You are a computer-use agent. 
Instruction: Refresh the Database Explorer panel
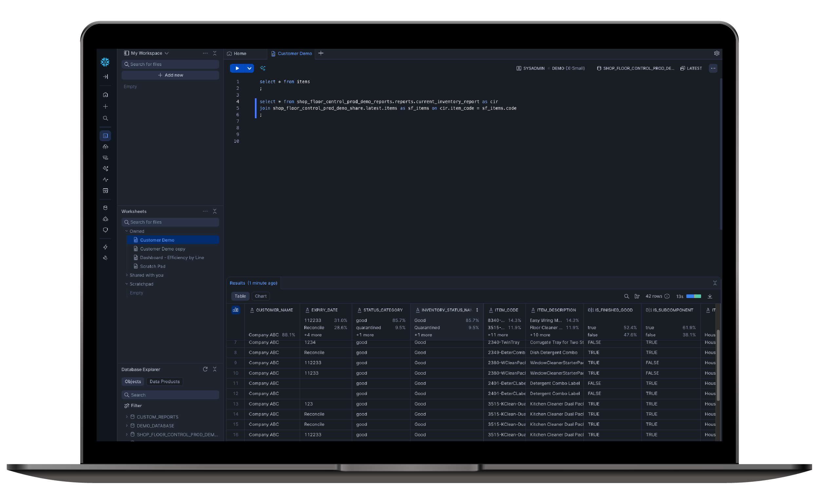coord(205,369)
